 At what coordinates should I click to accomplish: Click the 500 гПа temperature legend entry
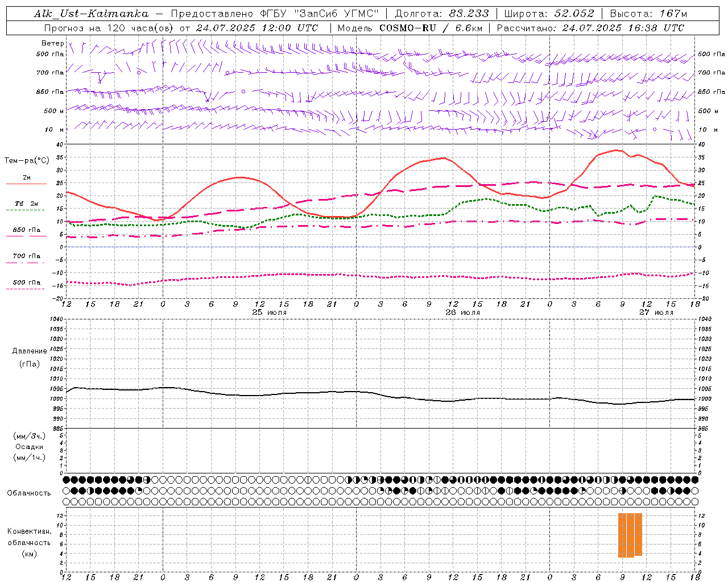click(27, 282)
